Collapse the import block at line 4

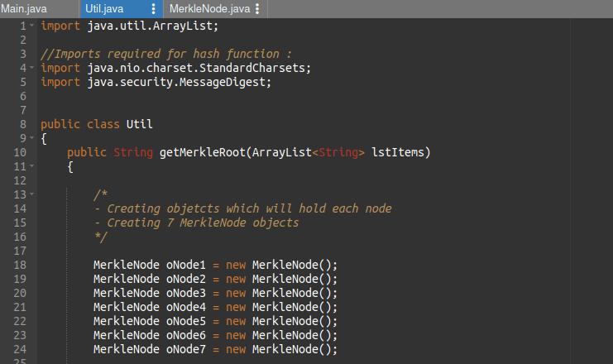(x=33, y=68)
